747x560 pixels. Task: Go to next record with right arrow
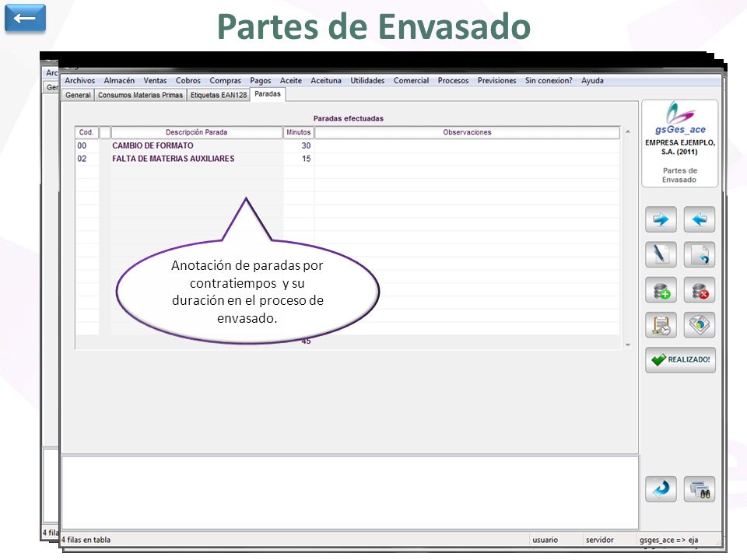pos(661,219)
